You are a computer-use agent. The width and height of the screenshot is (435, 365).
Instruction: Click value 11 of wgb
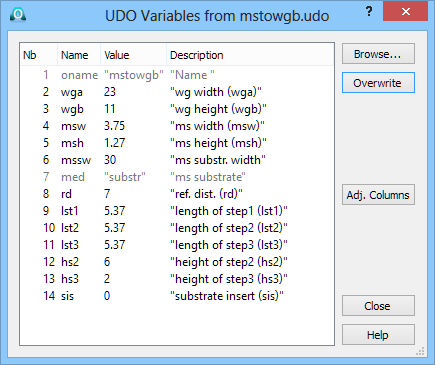110,109
